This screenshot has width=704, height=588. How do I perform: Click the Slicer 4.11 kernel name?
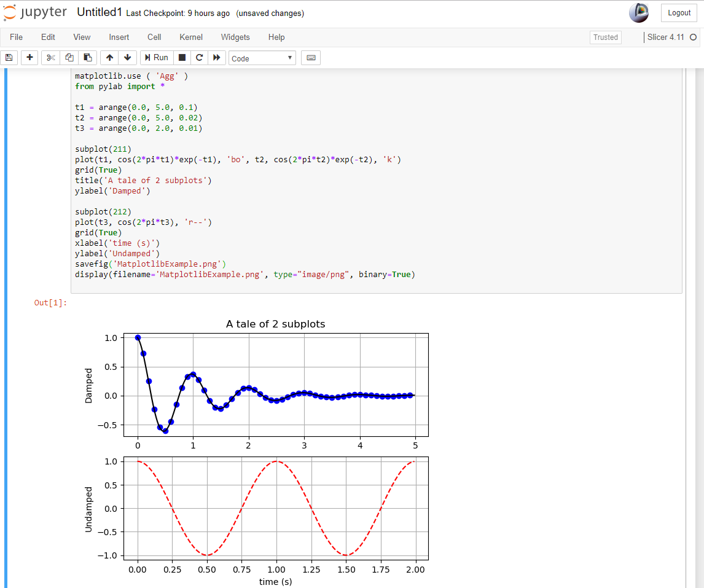665,37
